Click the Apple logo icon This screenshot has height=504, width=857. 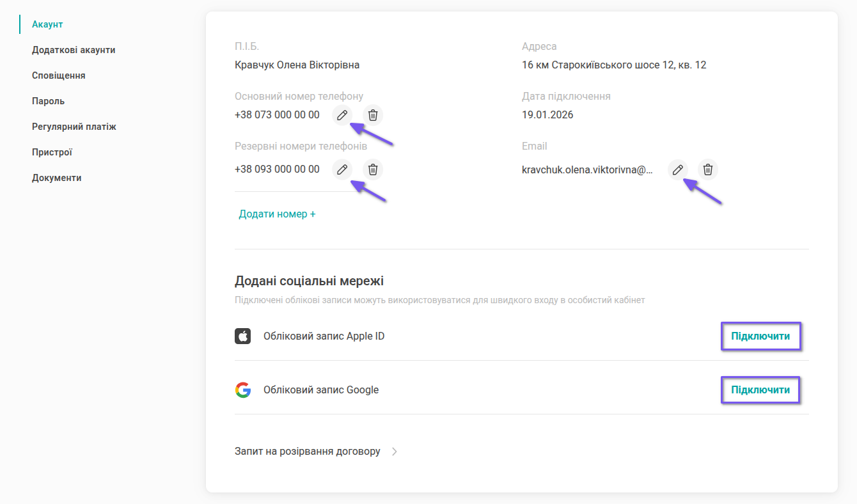click(242, 336)
